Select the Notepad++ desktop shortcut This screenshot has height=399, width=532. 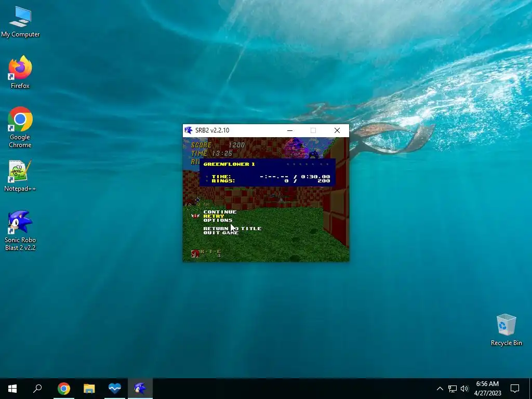coord(20,176)
